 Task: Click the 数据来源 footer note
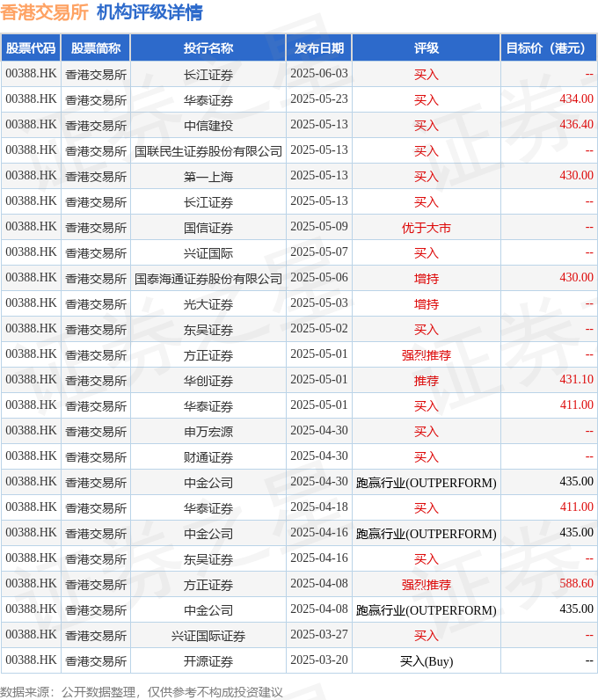[141, 692]
